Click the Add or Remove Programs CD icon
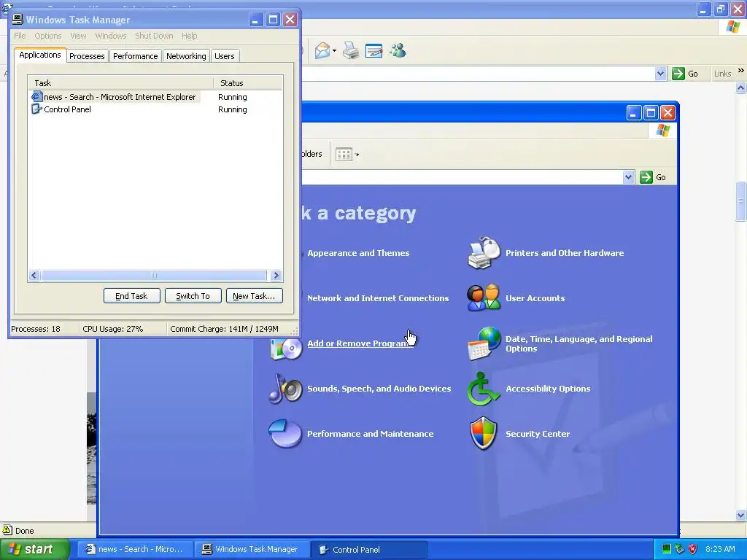The height and width of the screenshot is (560, 747). [286, 349]
